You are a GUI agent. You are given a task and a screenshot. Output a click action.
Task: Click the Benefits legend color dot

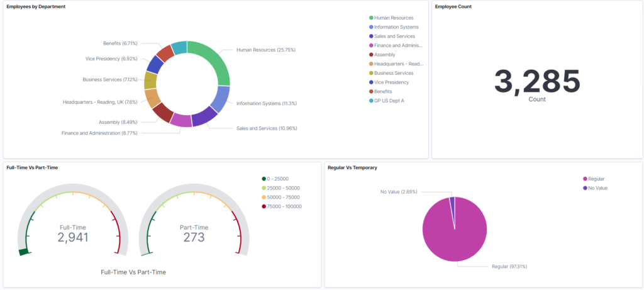click(x=371, y=91)
